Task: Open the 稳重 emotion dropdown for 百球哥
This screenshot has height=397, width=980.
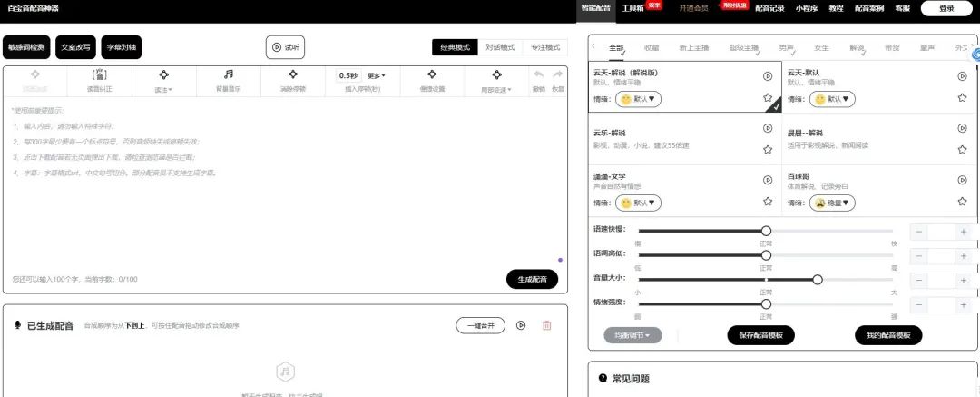Action: click(x=832, y=203)
